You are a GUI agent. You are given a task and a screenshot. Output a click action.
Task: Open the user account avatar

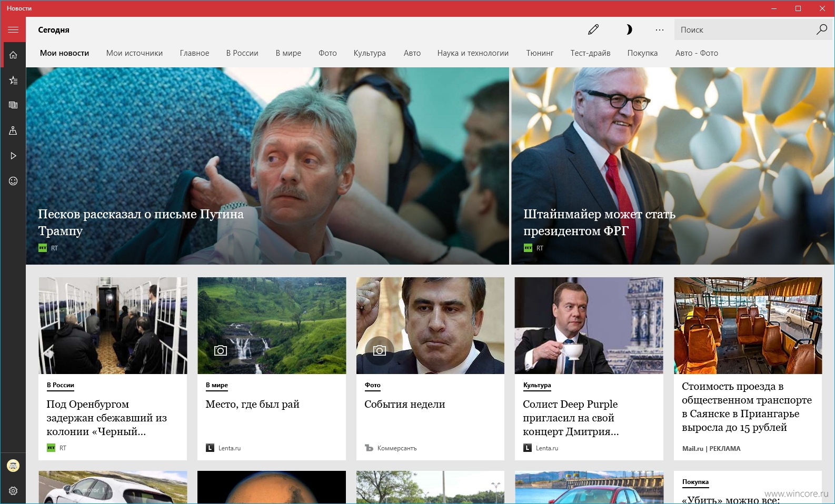coord(13,466)
